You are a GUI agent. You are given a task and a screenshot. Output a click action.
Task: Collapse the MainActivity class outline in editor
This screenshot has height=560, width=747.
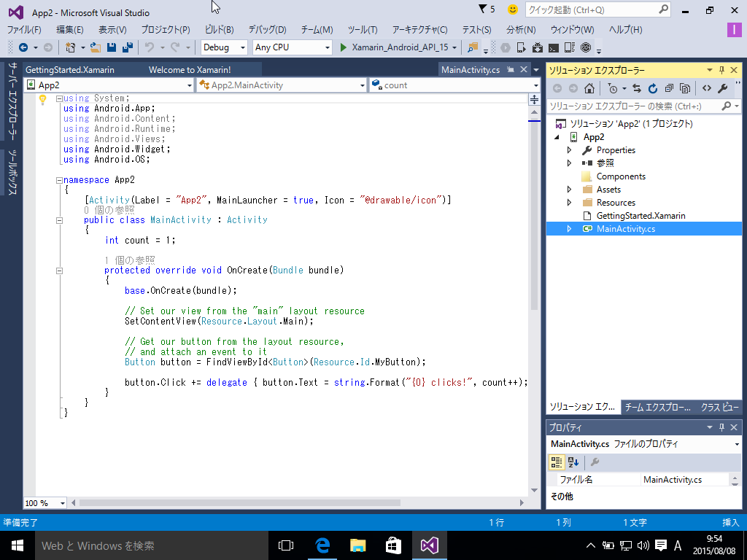(x=60, y=219)
